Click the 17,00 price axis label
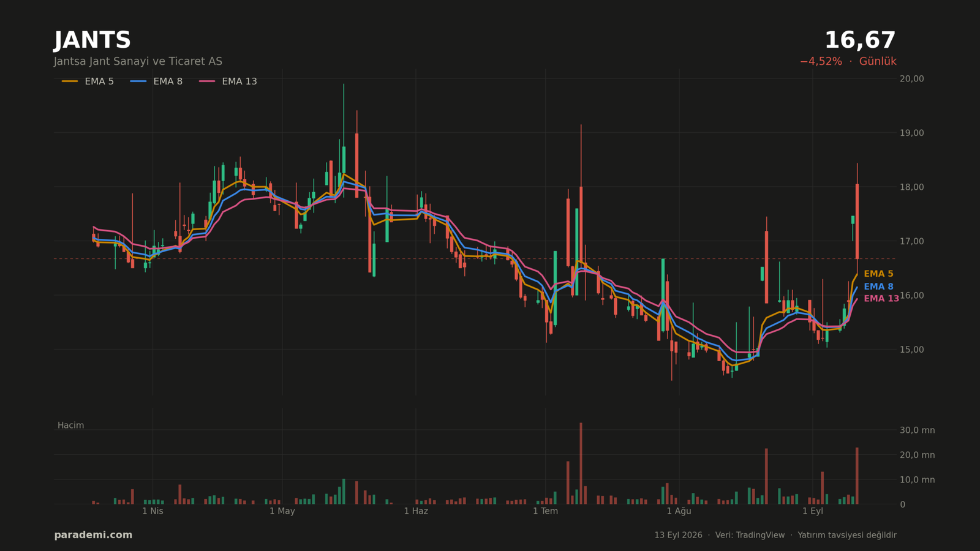Viewport: 980px width, 551px height. 912,241
